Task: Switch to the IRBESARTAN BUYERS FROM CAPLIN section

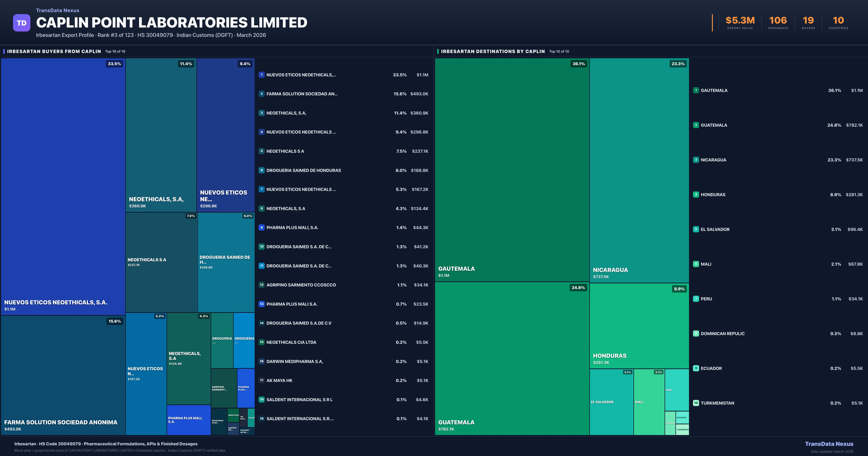Action: [54, 51]
